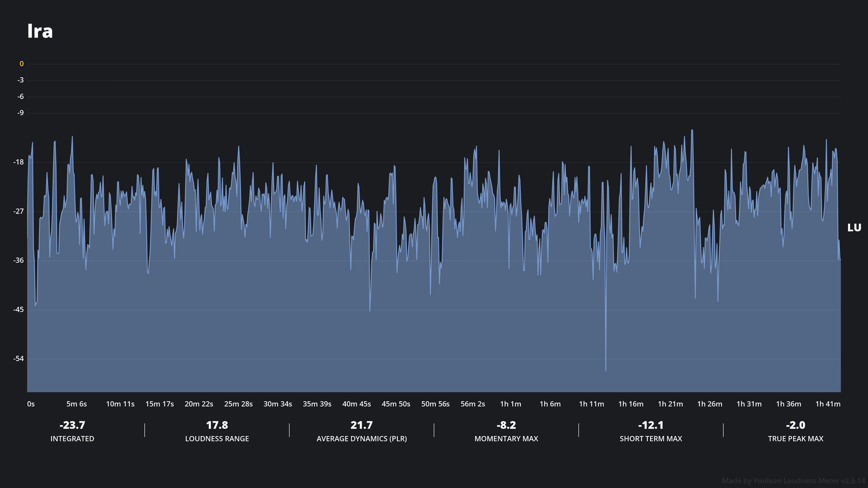The width and height of the screenshot is (868, 488).
Task: Click the 1h 36m time label
Action: 788,404
